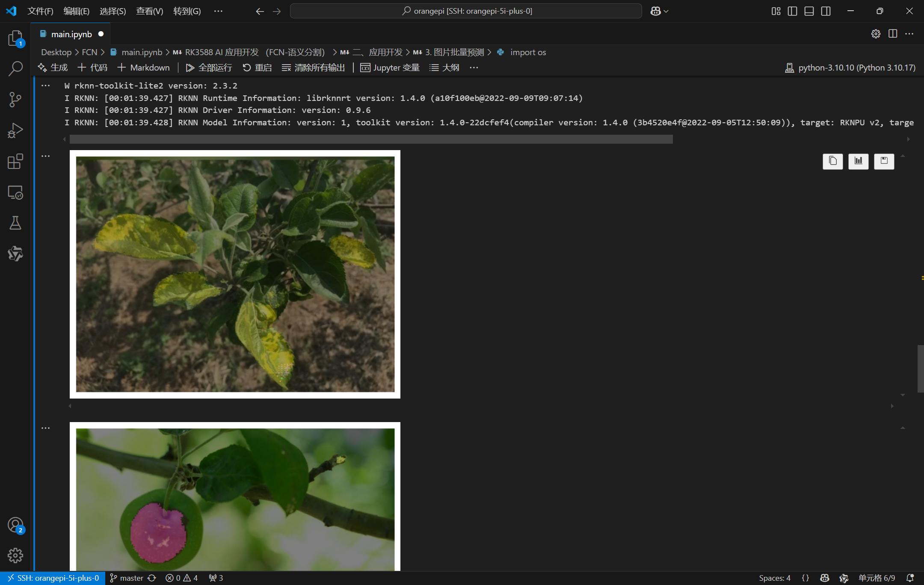Screen dimensions: 924x585
Task: Click 清除所有输出 button
Action: [x=314, y=68]
